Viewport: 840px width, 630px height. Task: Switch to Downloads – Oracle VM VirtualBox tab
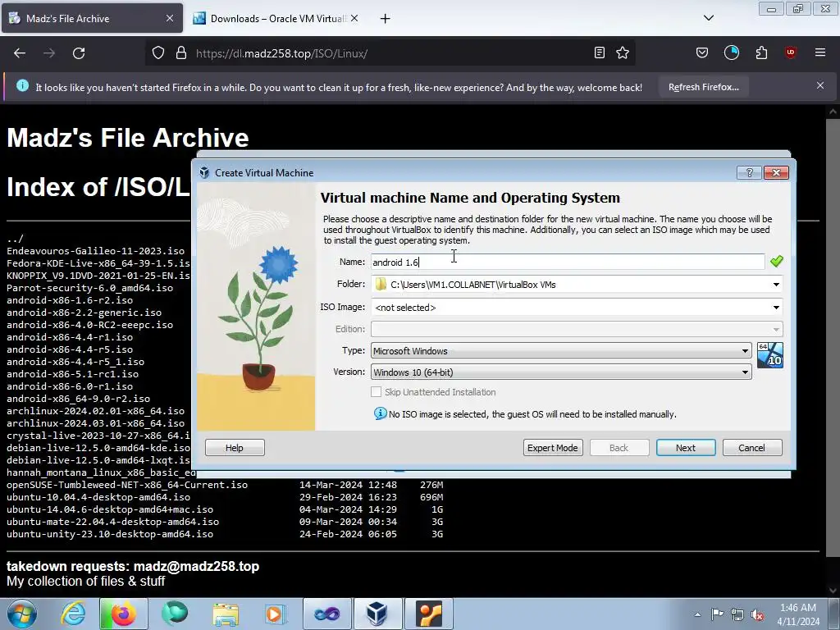276,18
